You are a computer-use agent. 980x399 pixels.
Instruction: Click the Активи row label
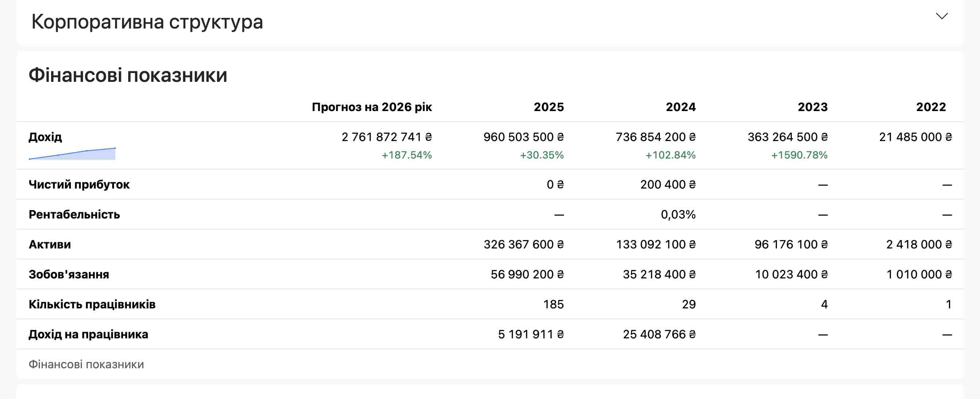pos(50,244)
